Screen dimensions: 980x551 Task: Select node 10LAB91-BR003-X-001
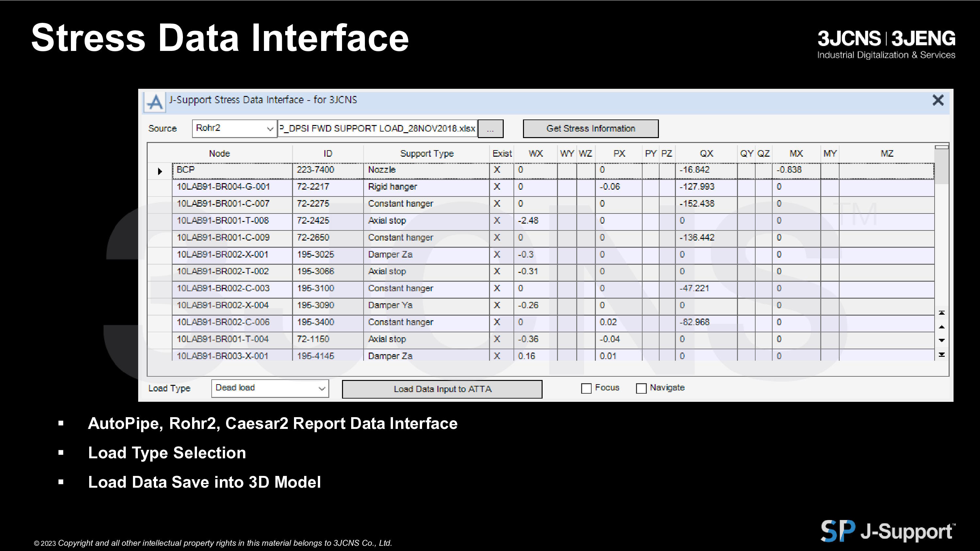pos(233,355)
